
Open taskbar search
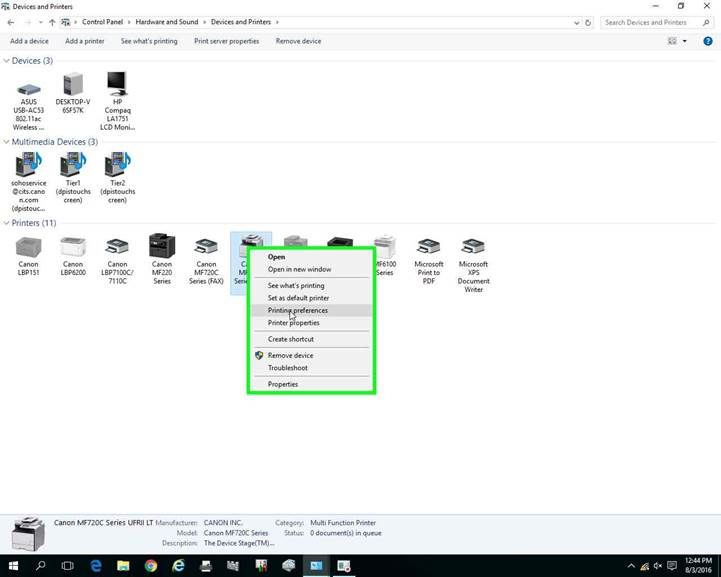tap(40, 566)
